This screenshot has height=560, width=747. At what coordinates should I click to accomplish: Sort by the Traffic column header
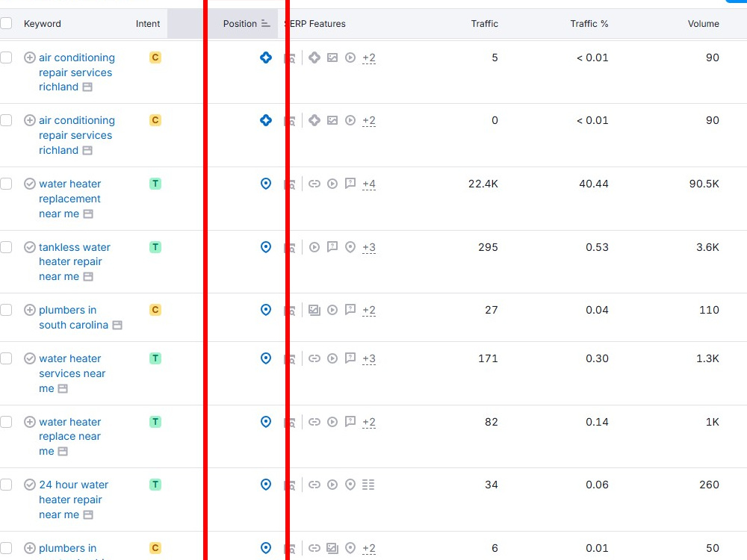point(485,23)
